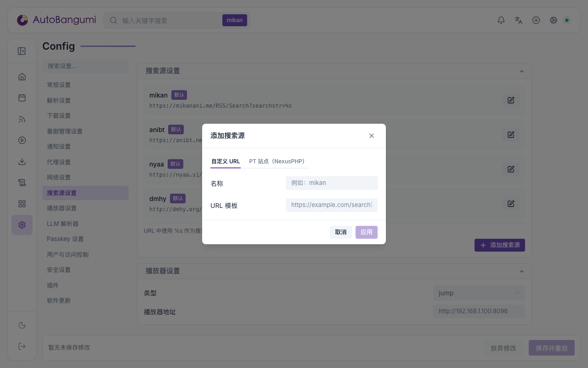Open LLM 解析器 in config menu
The image size is (588, 368).
[x=85, y=224]
